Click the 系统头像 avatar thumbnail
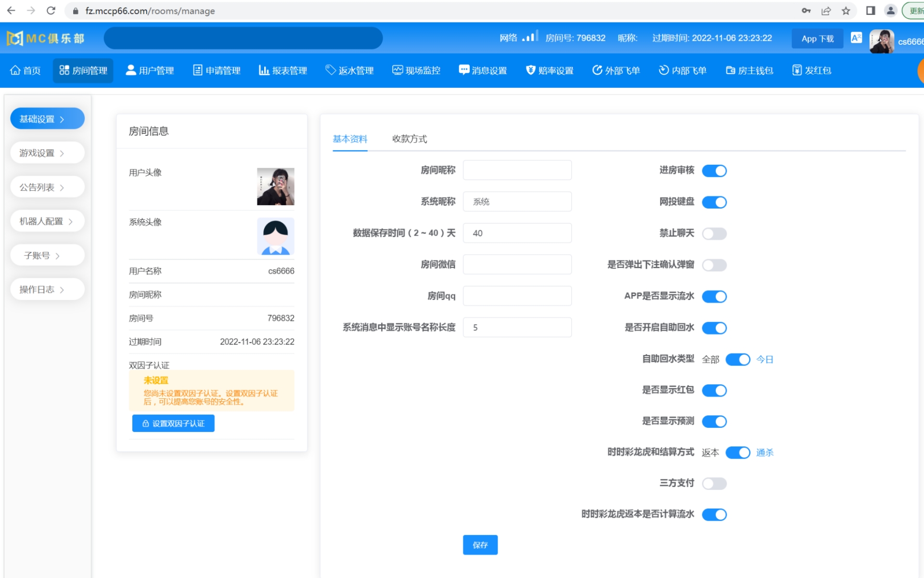924x578 pixels. coord(275,236)
